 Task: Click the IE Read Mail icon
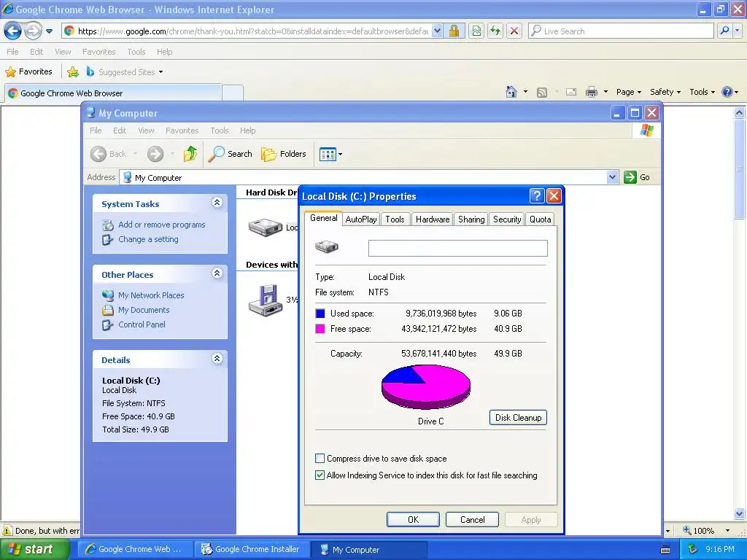pyautogui.click(x=570, y=92)
